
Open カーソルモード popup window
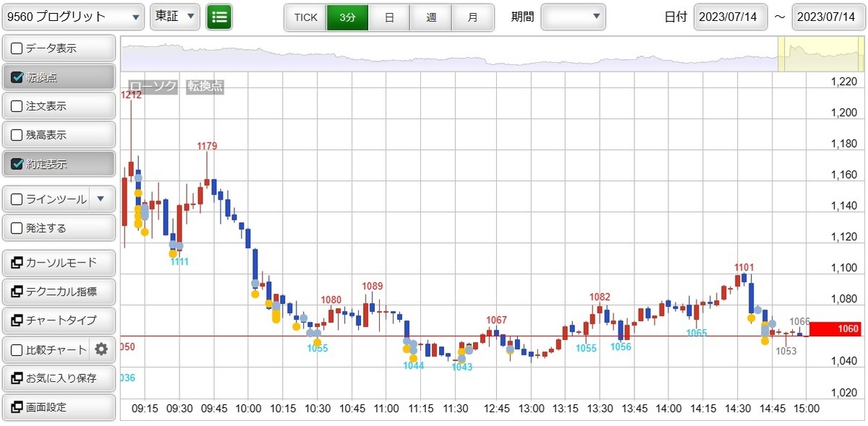point(59,263)
